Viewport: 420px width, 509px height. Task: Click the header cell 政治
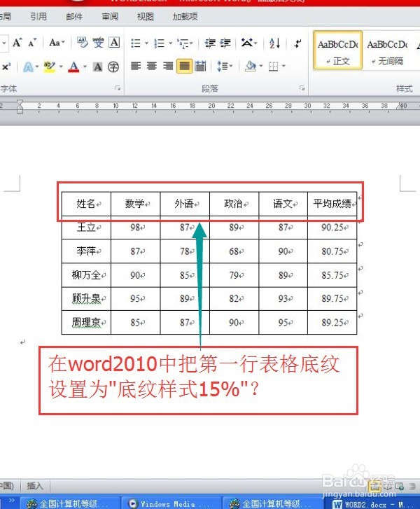point(234,204)
